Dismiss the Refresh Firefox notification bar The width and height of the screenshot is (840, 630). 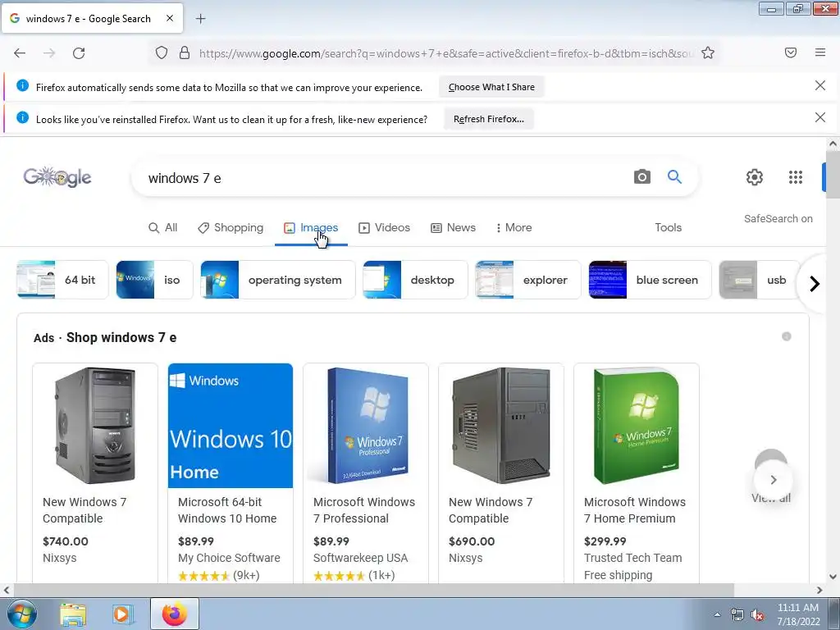819,117
